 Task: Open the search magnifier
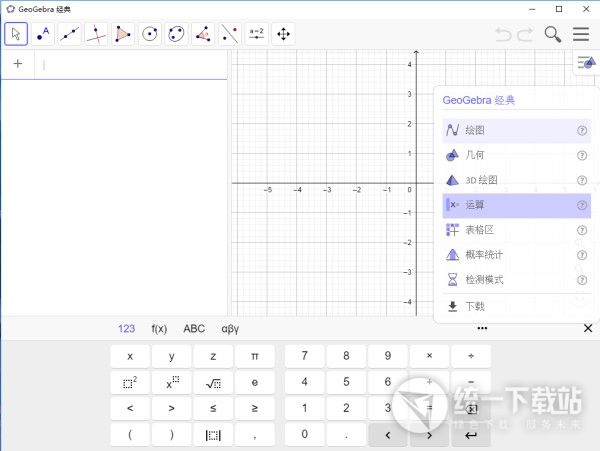coord(553,34)
